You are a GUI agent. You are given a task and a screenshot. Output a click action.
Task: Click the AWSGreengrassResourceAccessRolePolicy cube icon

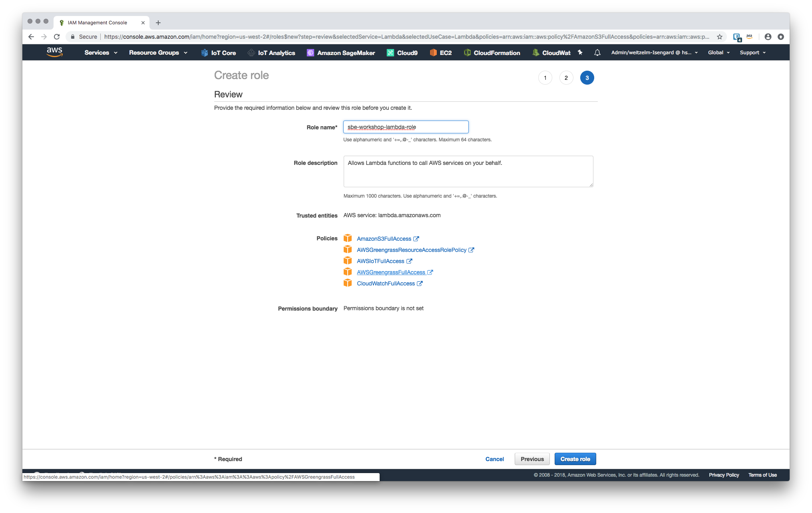point(348,250)
